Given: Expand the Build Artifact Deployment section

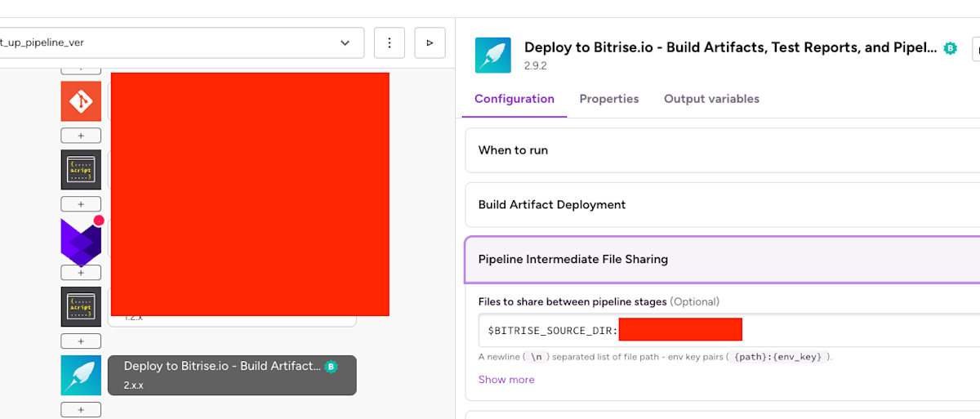Looking at the screenshot, I should 723,205.
